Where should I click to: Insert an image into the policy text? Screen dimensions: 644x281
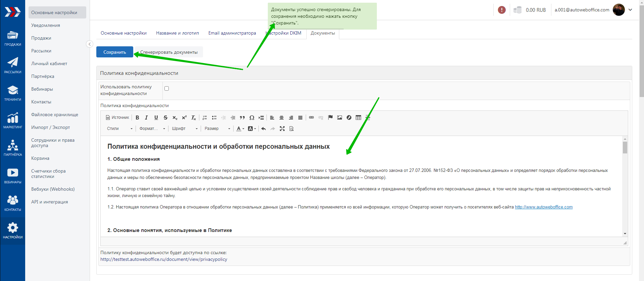(x=340, y=118)
